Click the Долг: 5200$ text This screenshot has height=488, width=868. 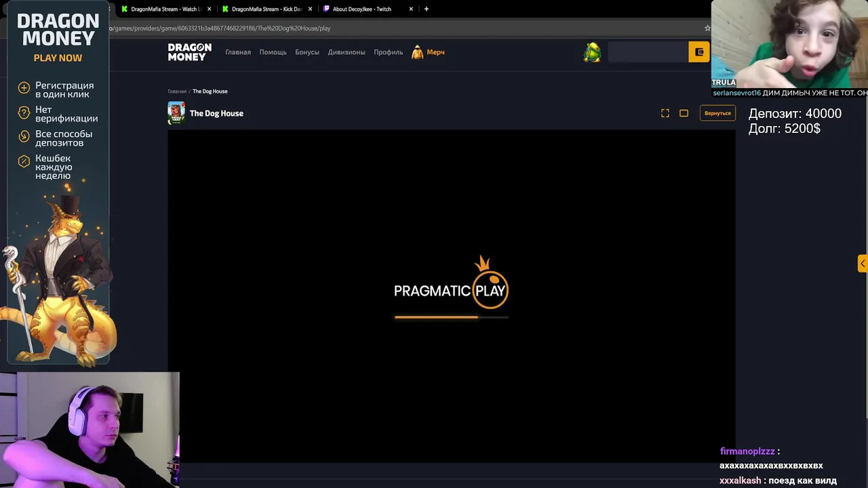785,129
